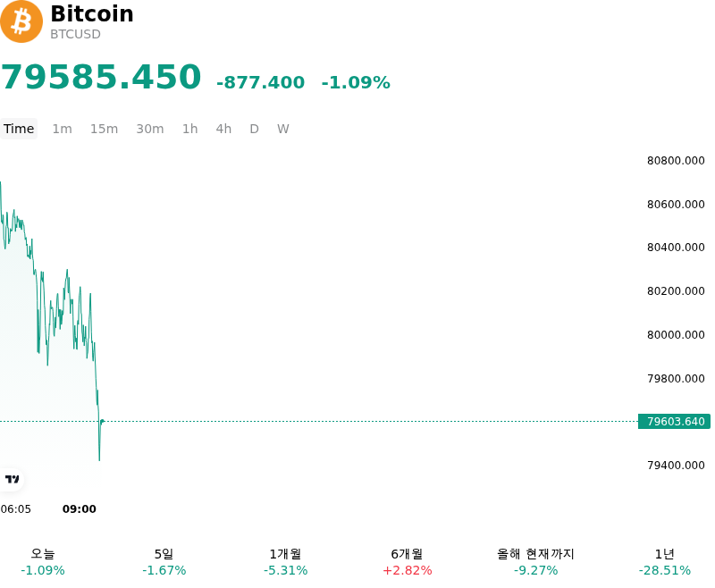Click the current price label 79603.640
This screenshot has width=715, height=588.
click(x=675, y=422)
